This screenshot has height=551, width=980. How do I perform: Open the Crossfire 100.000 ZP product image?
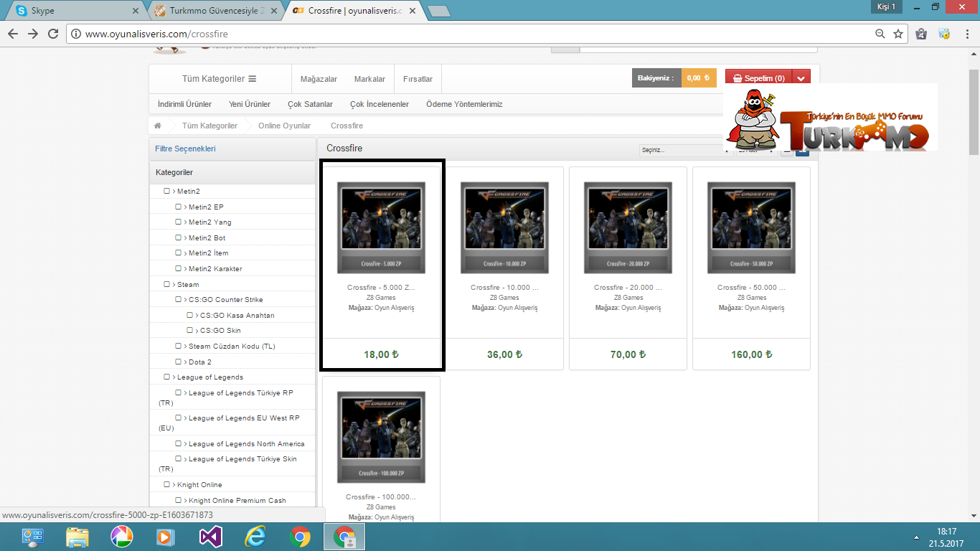[381, 437]
